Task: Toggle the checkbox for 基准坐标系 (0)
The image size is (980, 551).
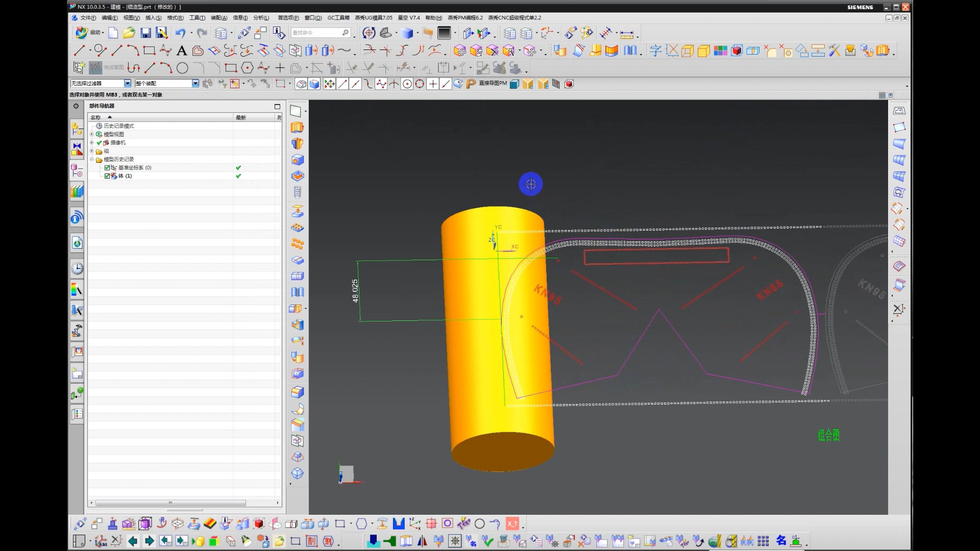Action: 107,168
